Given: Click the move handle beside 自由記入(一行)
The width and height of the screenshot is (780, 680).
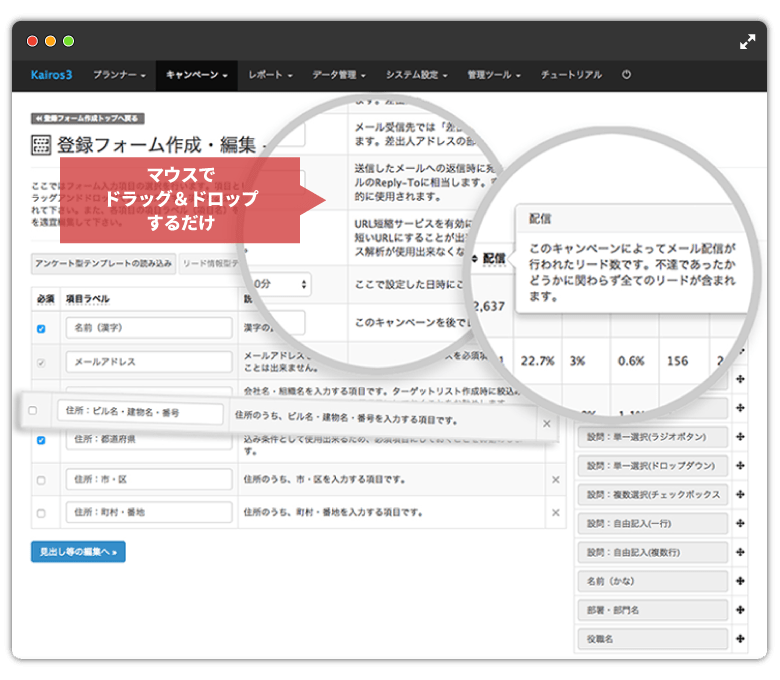Looking at the screenshot, I should coord(740,523).
